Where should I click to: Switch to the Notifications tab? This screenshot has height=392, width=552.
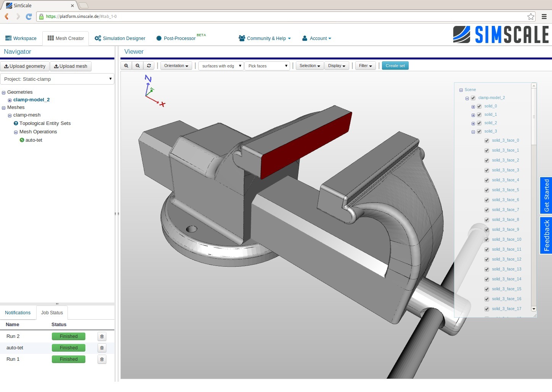click(18, 312)
